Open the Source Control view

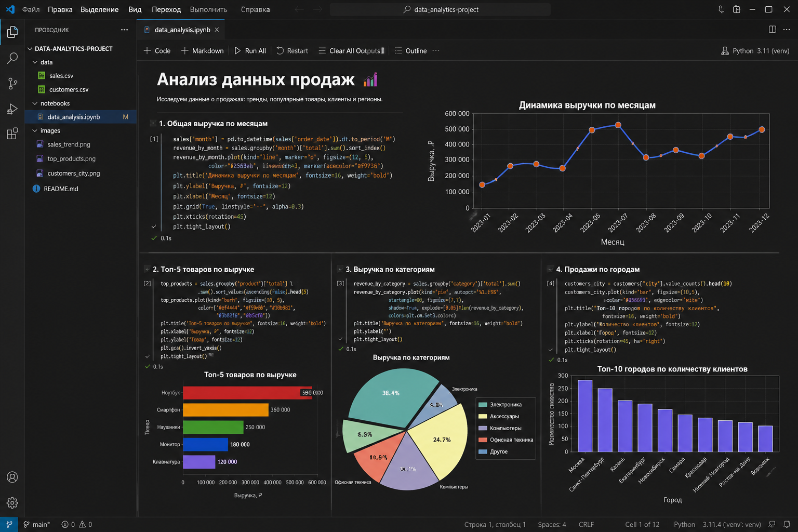(x=12, y=83)
